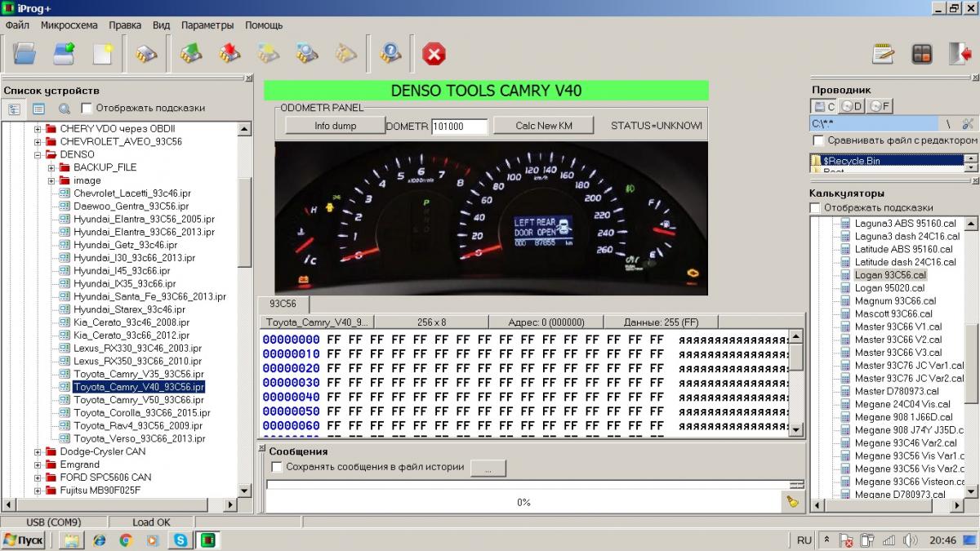
Task: Collapse the DENSO folder tree node
Action: click(38, 154)
